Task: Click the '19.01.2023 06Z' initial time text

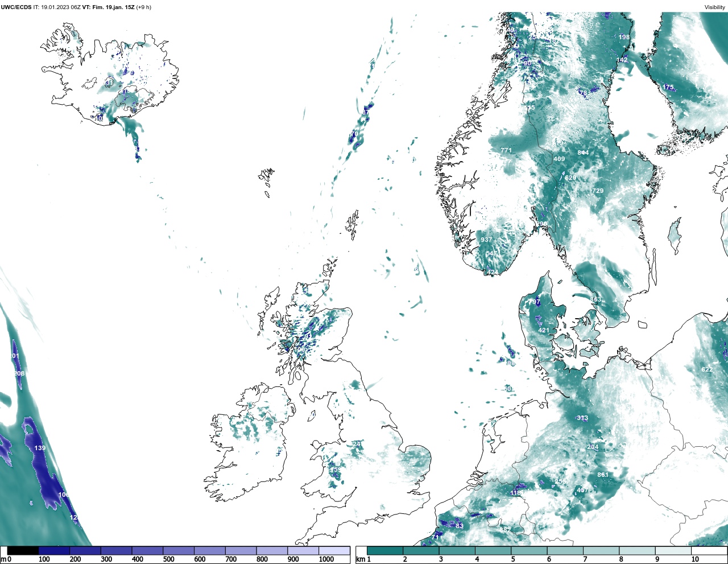Action: (x=61, y=7)
